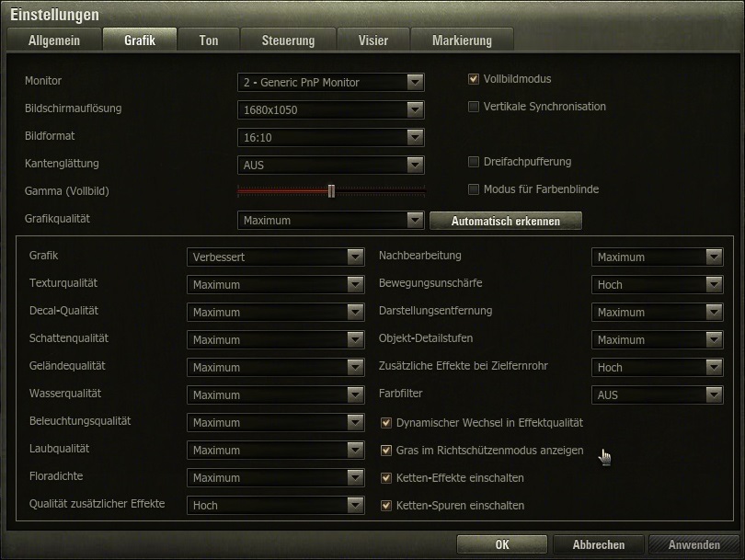745x560 pixels.
Task: Turn on Modus für Farbenblinde
Action: [x=475, y=189]
